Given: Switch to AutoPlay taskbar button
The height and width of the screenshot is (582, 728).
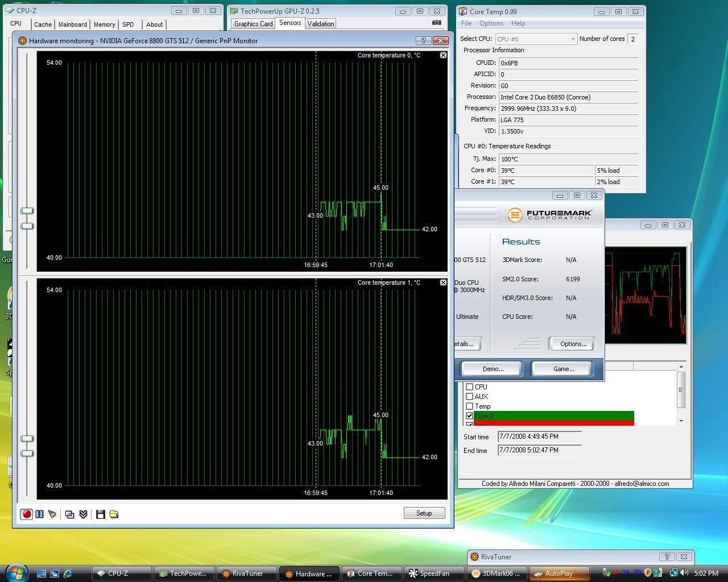Looking at the screenshot, I should [560, 573].
